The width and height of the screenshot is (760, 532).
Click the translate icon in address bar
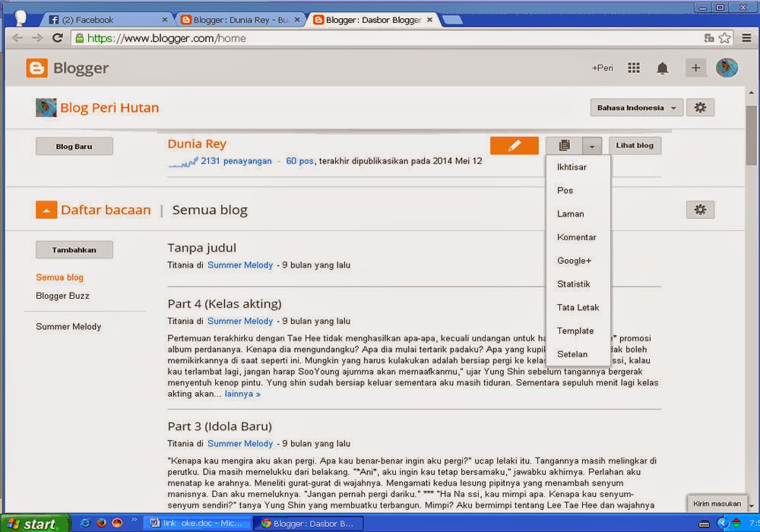[x=708, y=38]
